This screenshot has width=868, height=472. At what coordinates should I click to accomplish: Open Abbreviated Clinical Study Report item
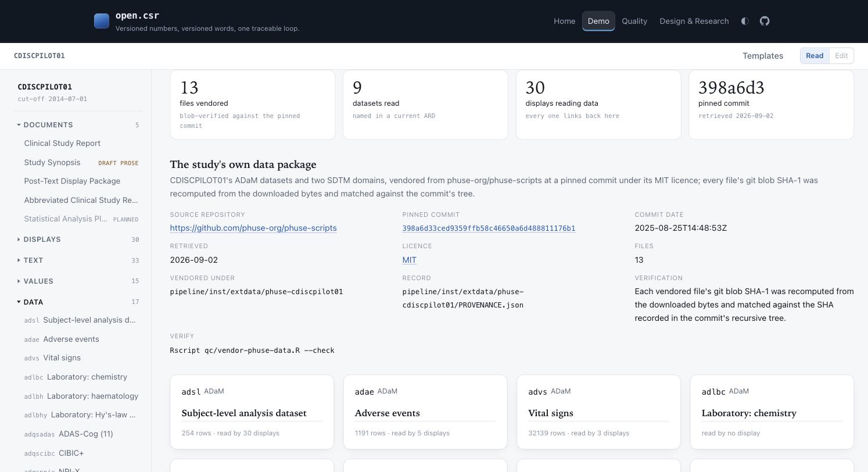point(81,201)
